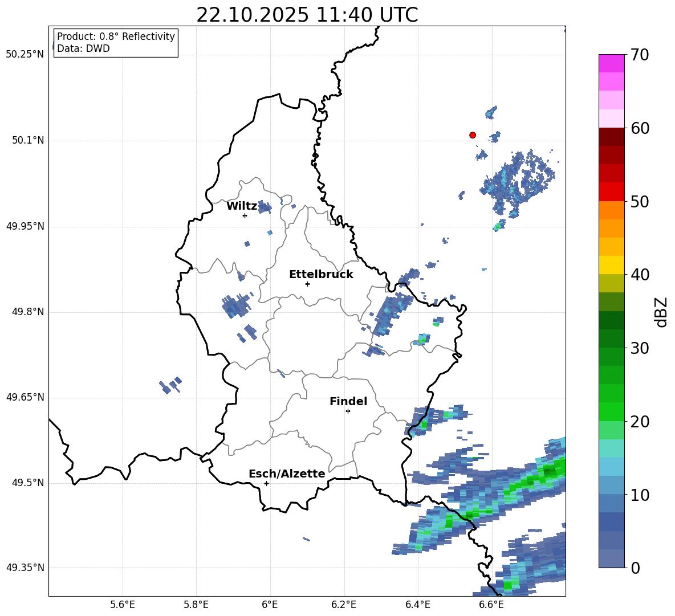The height and width of the screenshot is (616, 675).
Task: Click the 70 tick on colorbar
Action: [640, 55]
